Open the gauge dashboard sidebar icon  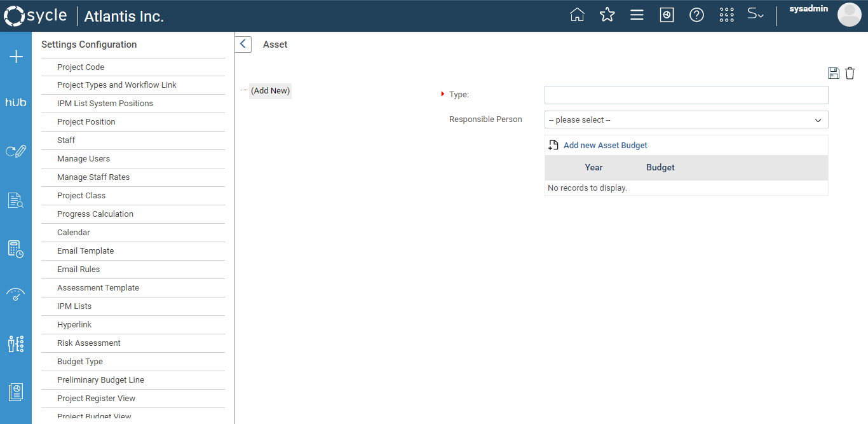16,295
